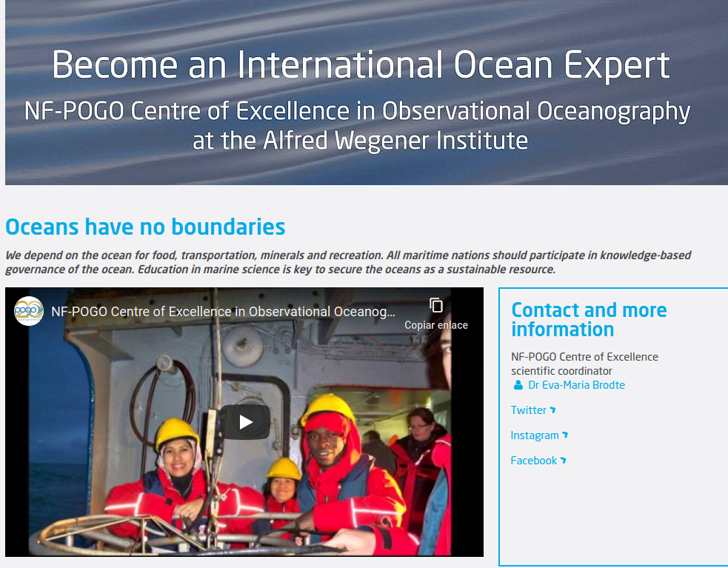Open the Facebook link

pyautogui.click(x=533, y=461)
